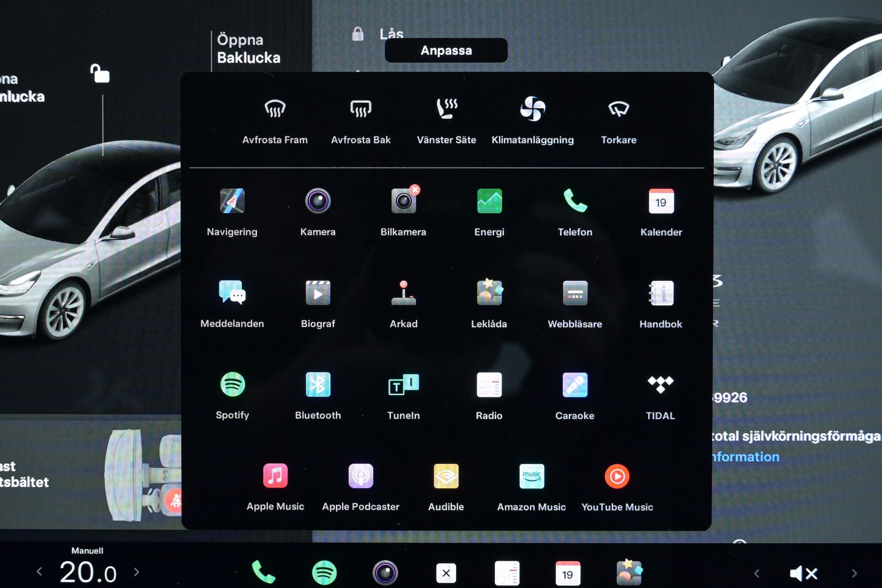
Task: Open Amazon Music
Action: point(532,487)
